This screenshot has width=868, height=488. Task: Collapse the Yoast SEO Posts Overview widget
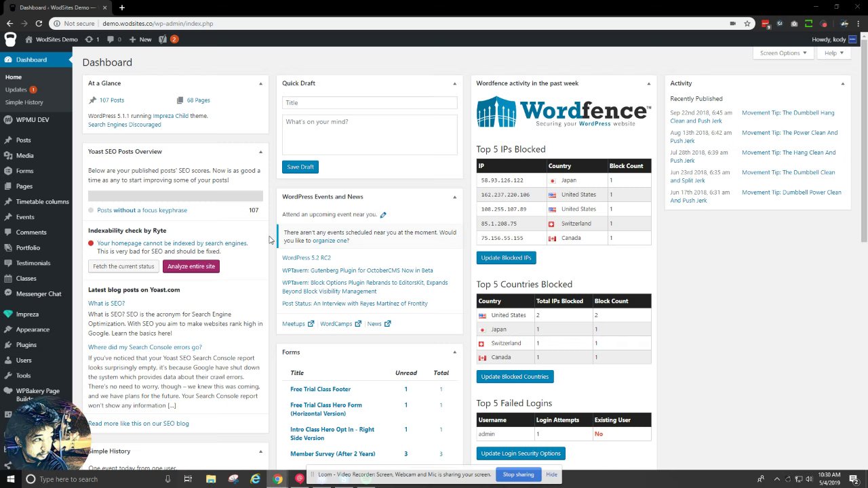click(260, 152)
